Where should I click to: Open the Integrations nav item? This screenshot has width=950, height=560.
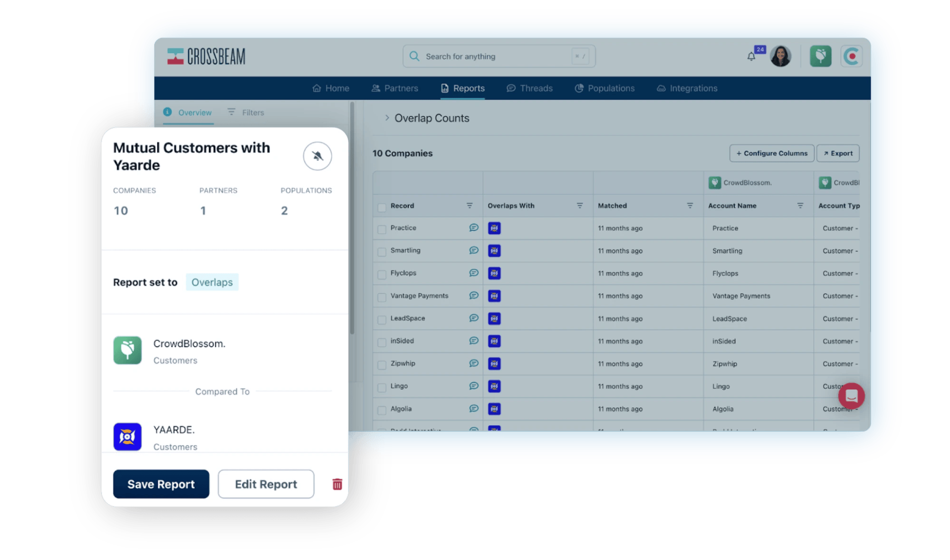pyautogui.click(x=687, y=88)
